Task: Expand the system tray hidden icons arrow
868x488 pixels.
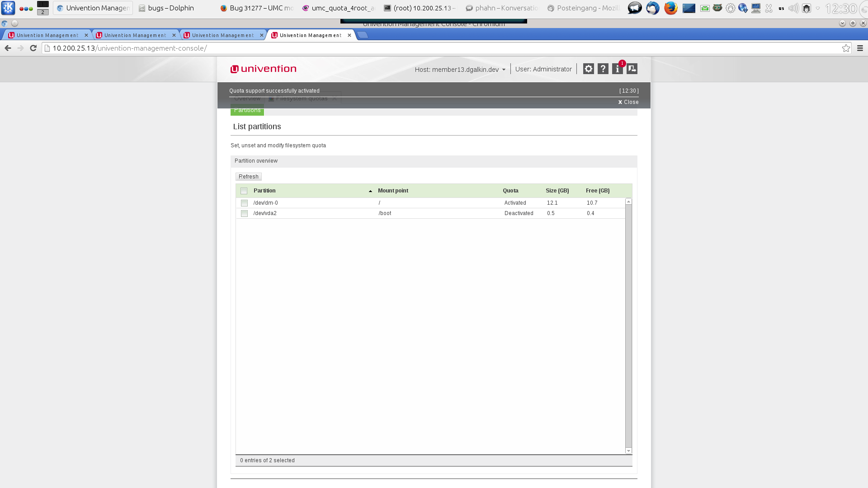Action: (x=817, y=8)
